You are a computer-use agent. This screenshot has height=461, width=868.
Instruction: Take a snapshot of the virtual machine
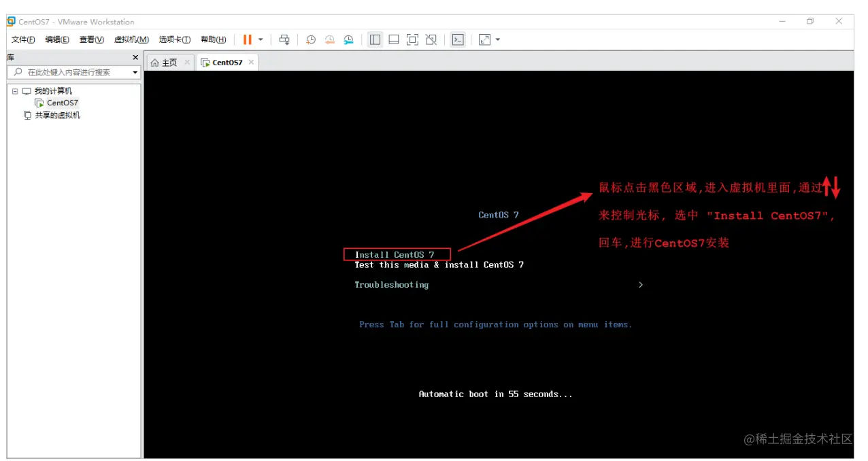pyautogui.click(x=311, y=39)
